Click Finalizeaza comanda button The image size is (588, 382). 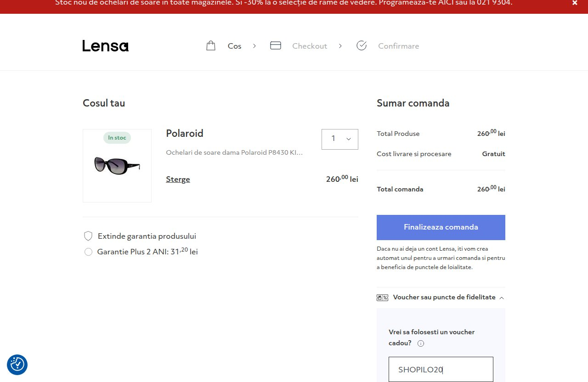441,227
